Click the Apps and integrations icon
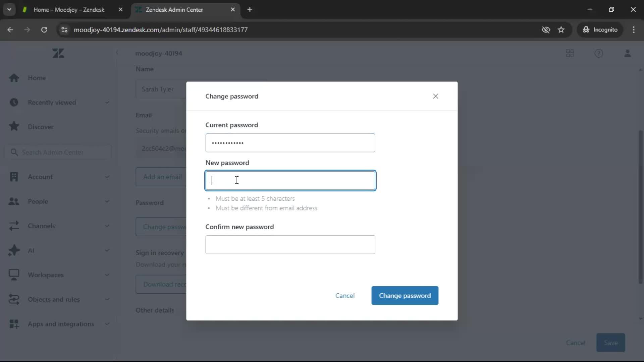Viewport: 644px width, 362px height. point(14,324)
